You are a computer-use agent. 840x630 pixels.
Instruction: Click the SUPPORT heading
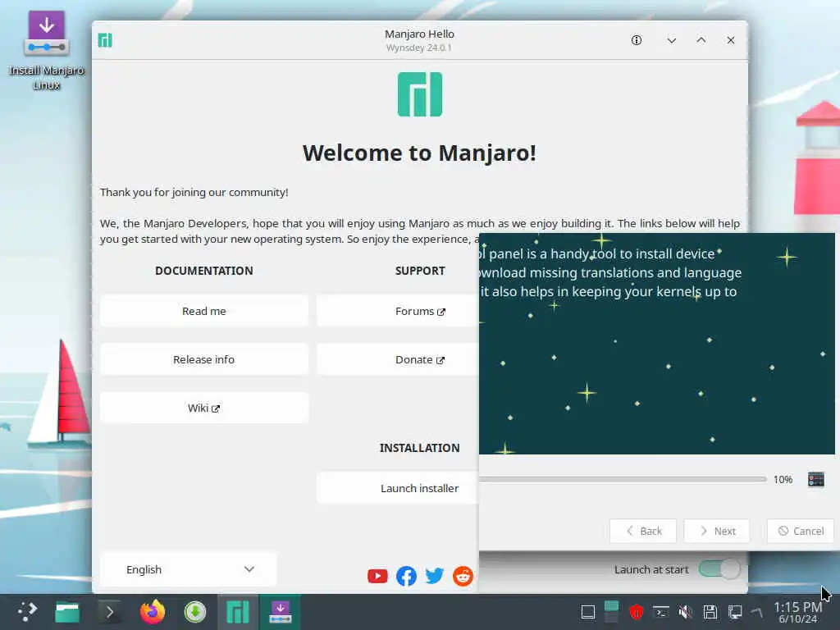(x=420, y=271)
